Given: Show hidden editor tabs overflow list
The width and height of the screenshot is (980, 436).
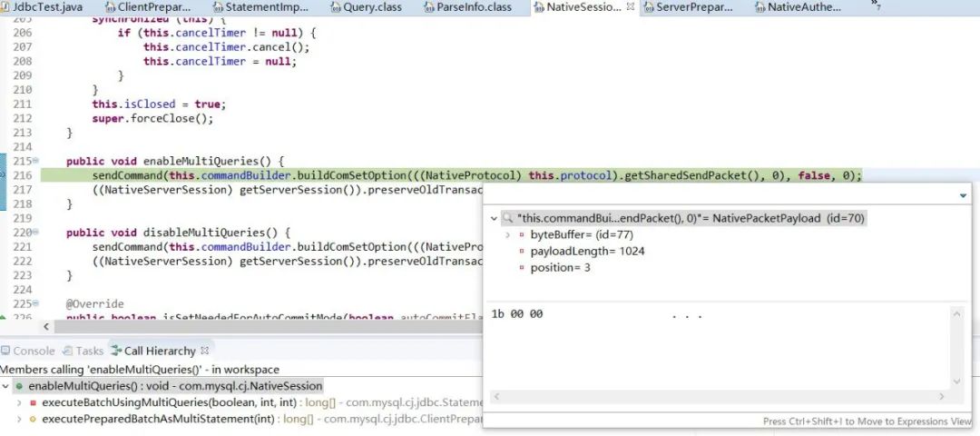Looking at the screenshot, I should 875,7.
